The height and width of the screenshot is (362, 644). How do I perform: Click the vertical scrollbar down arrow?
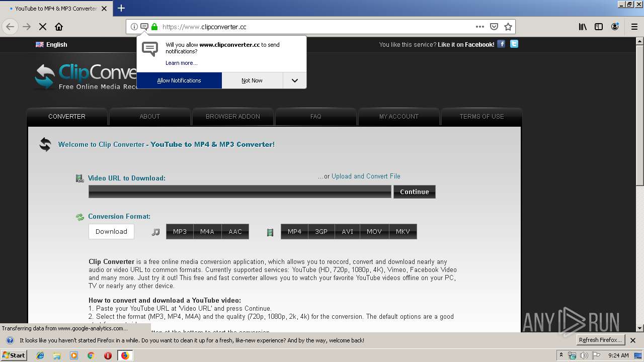(640, 328)
